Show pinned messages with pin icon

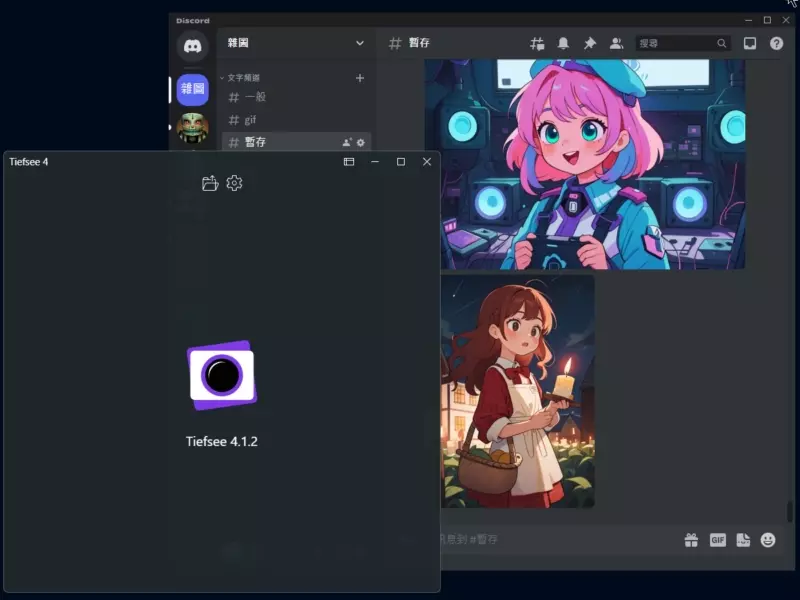(590, 43)
